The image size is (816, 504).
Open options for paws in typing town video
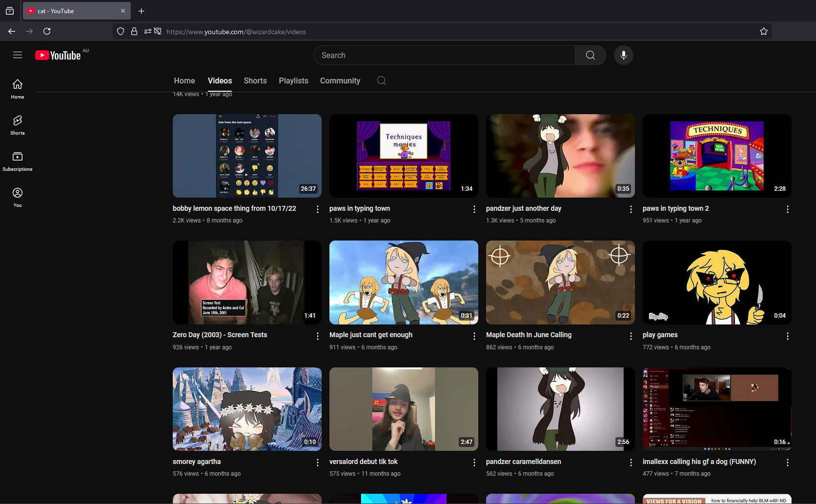pos(474,209)
